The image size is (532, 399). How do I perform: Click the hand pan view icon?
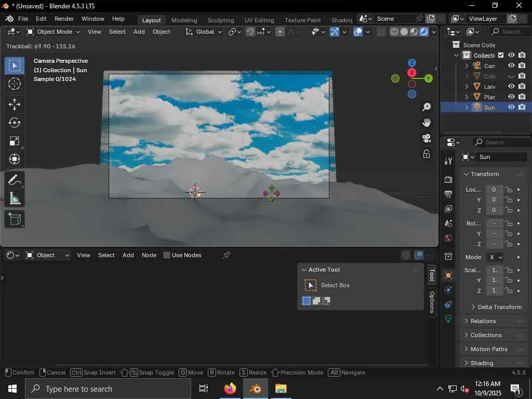coord(427,123)
